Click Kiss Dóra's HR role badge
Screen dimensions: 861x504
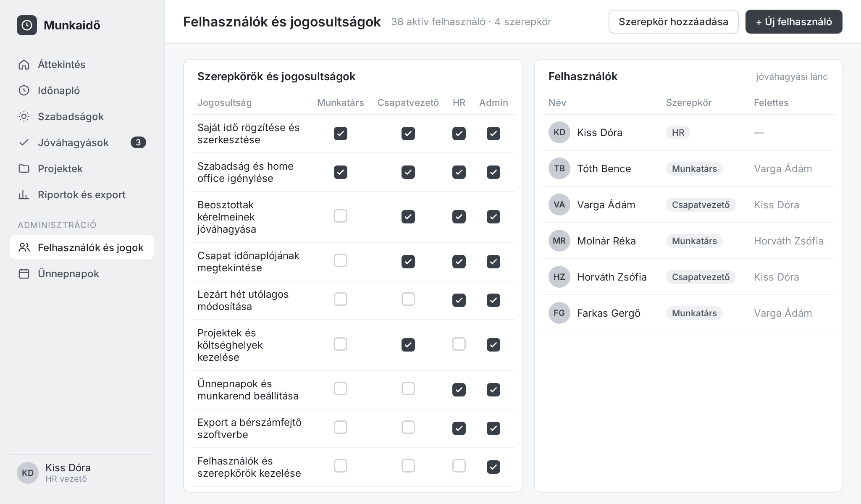pyautogui.click(x=678, y=132)
